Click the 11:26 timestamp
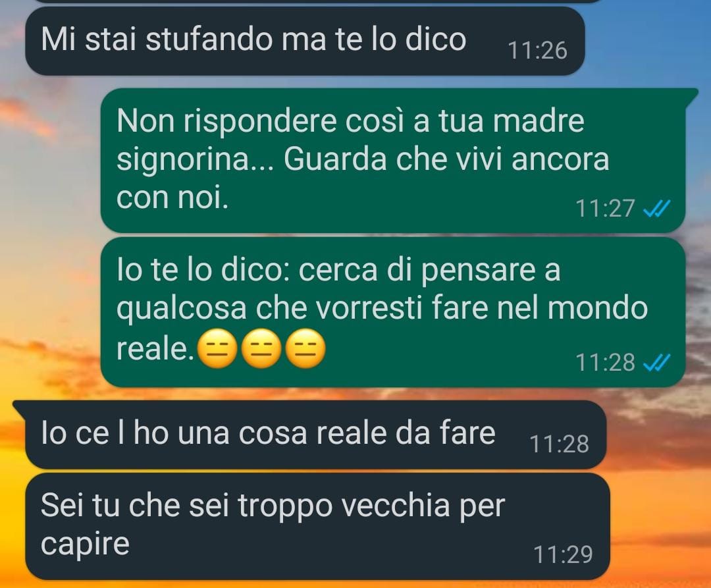The image size is (711, 588). (537, 50)
